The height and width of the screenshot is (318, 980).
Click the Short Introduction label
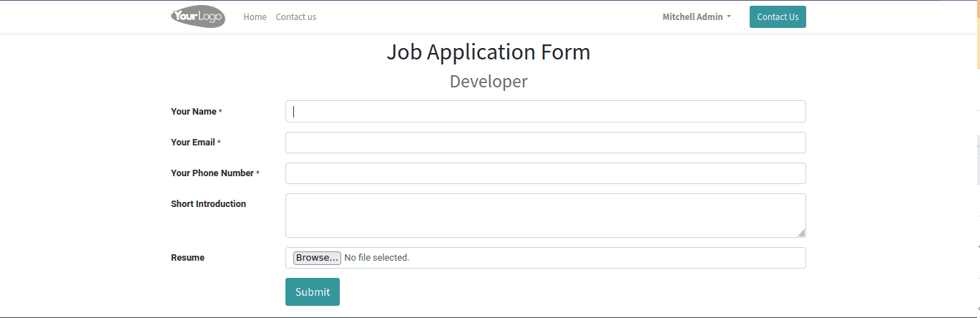tap(208, 204)
